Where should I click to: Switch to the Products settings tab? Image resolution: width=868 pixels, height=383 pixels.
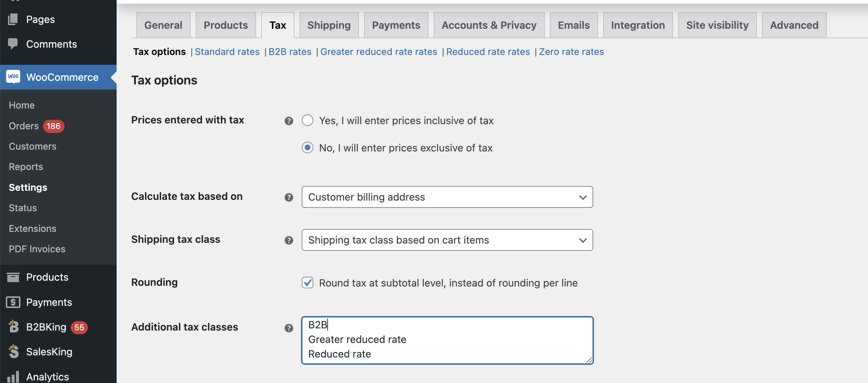(226, 25)
